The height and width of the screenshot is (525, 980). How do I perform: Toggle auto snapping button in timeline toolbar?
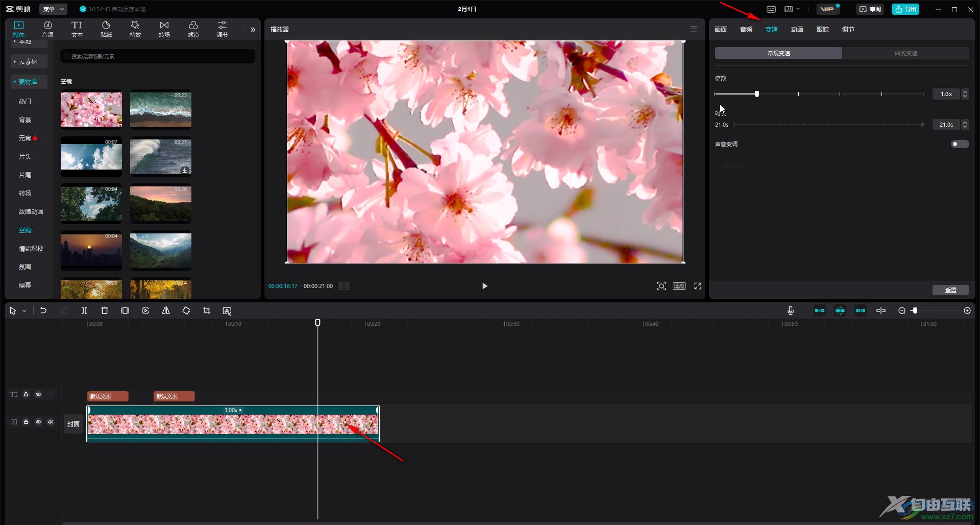[840, 311]
